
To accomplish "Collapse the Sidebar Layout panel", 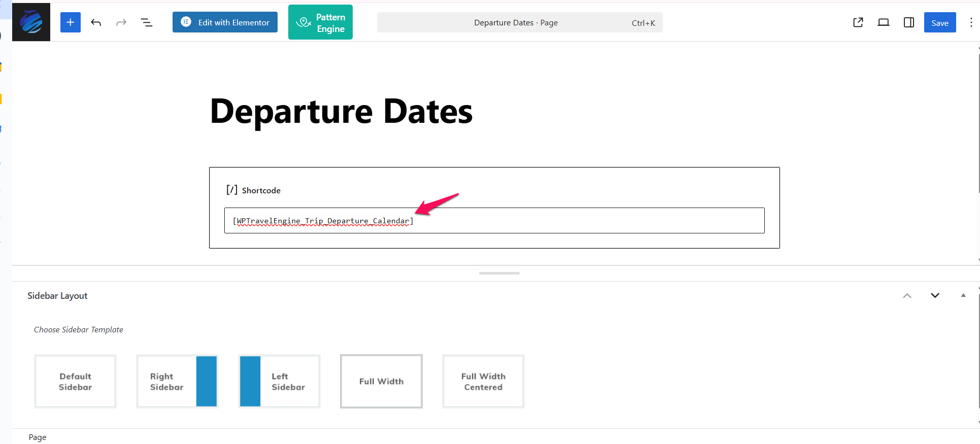I will pyautogui.click(x=963, y=295).
